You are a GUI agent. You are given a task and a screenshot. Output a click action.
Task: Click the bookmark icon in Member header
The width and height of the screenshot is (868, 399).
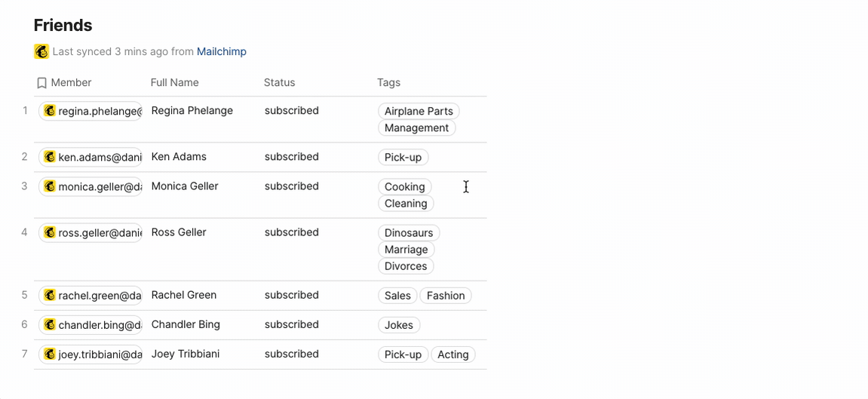pyautogui.click(x=42, y=83)
